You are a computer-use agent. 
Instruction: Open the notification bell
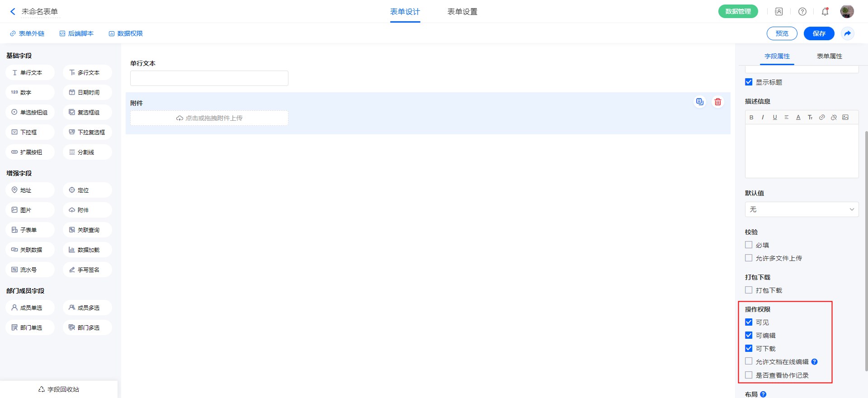tap(825, 12)
